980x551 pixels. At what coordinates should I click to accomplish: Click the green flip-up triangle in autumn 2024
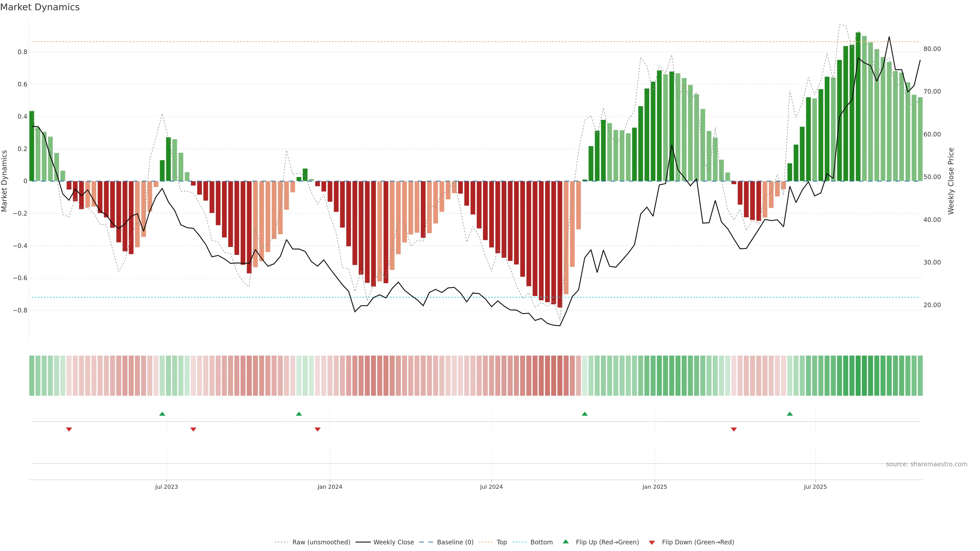point(585,414)
